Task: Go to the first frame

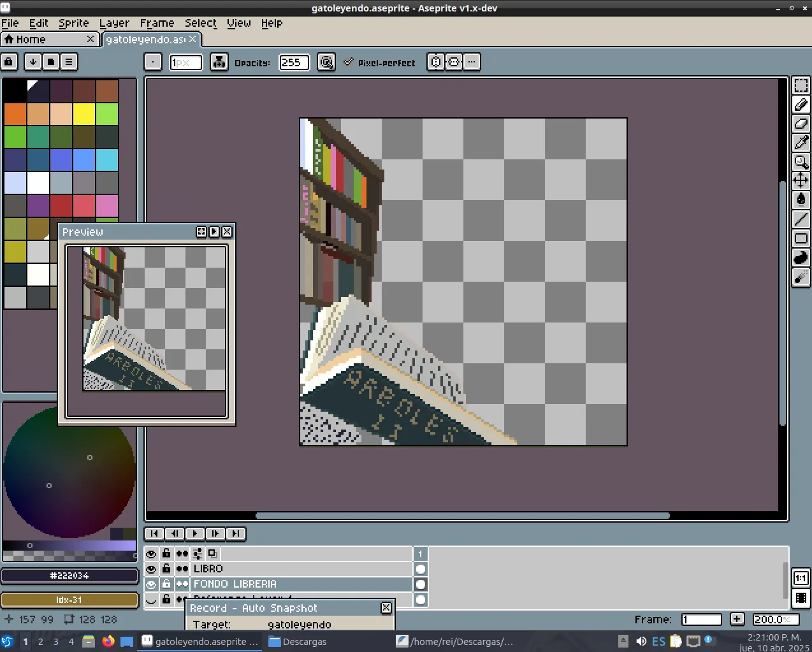Action: tap(154, 533)
